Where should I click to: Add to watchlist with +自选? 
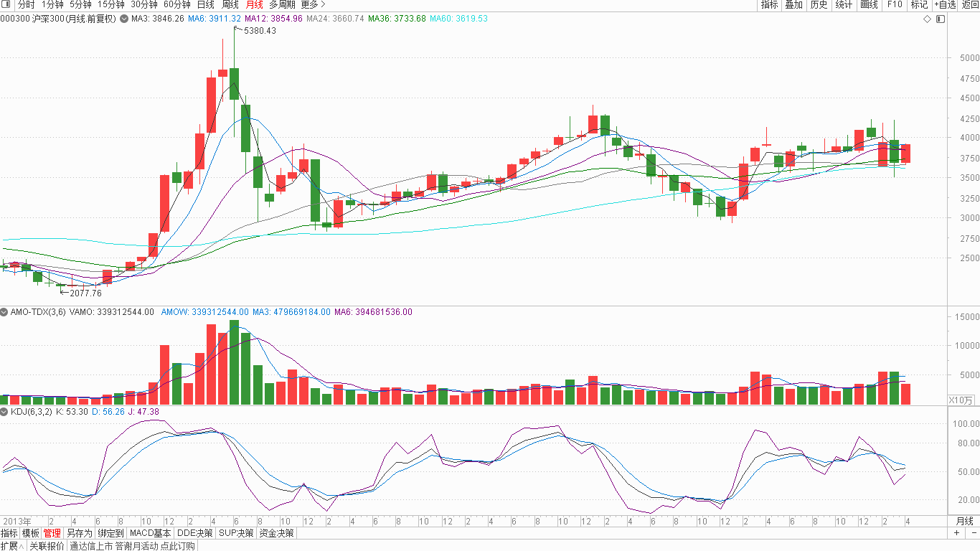click(x=945, y=5)
